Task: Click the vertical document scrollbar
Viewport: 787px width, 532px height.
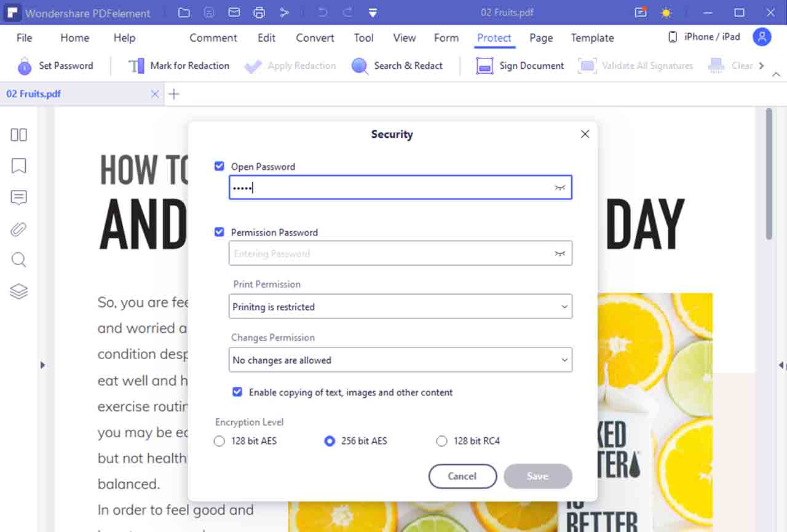Action: click(x=769, y=175)
